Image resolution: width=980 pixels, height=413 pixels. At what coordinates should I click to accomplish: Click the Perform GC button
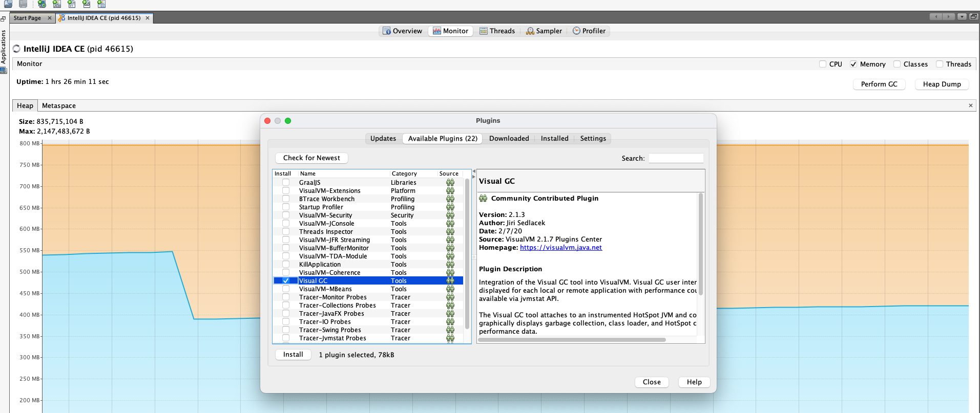point(879,84)
